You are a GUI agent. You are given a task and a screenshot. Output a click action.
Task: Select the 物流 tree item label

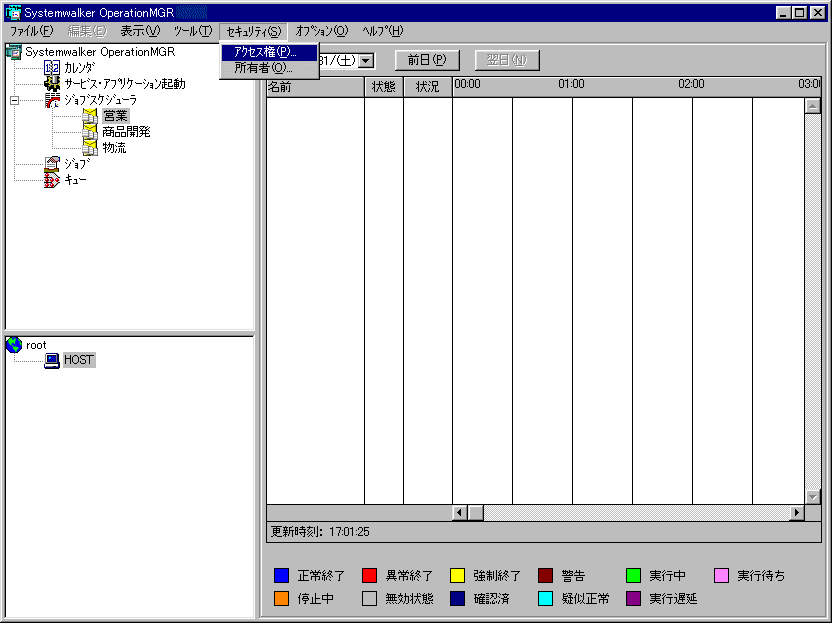click(x=115, y=148)
